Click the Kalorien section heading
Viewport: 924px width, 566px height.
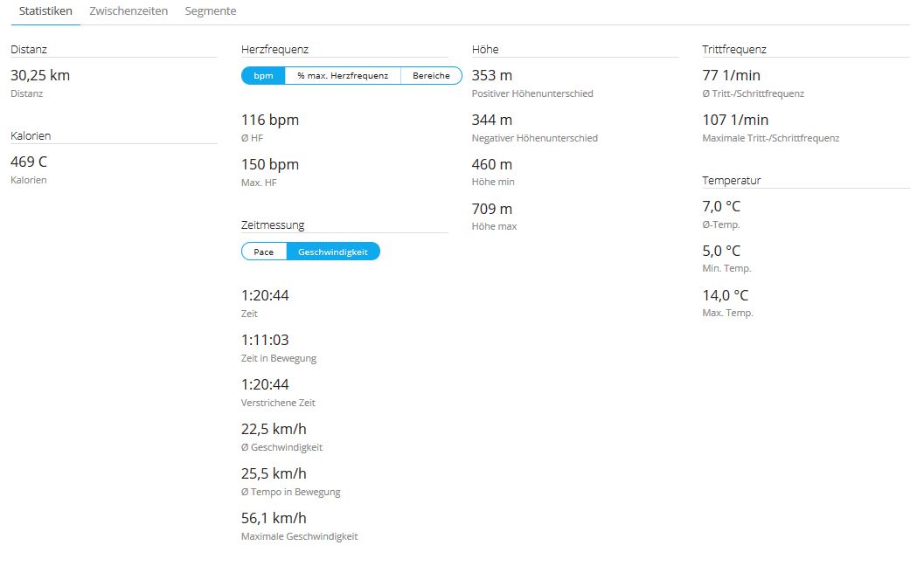pyautogui.click(x=31, y=135)
